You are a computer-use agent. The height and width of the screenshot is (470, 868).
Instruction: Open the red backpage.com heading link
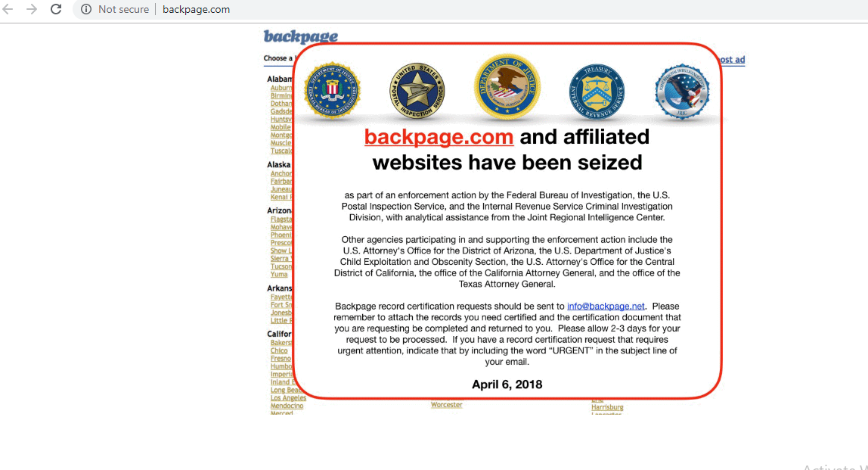tap(439, 137)
